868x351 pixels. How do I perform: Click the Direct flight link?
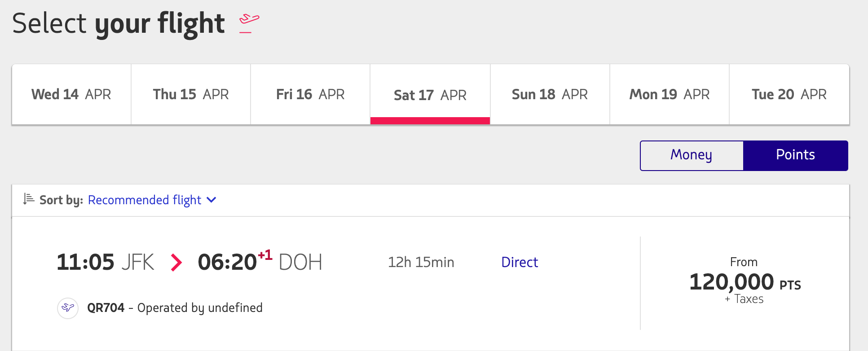tap(520, 262)
